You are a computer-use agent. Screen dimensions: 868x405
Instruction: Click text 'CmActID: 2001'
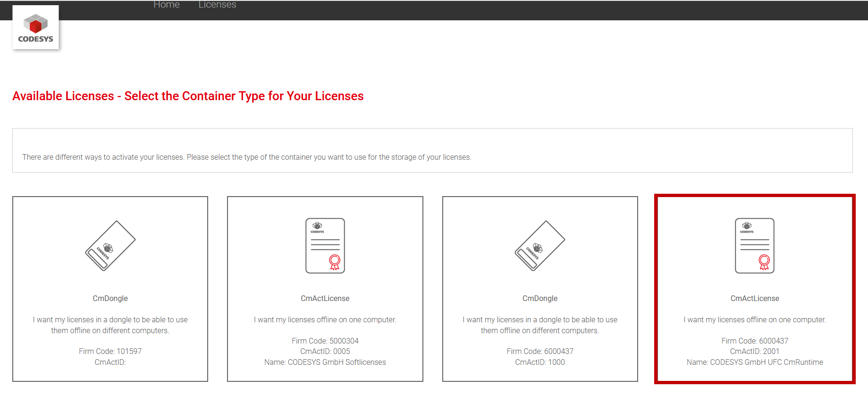coord(755,351)
